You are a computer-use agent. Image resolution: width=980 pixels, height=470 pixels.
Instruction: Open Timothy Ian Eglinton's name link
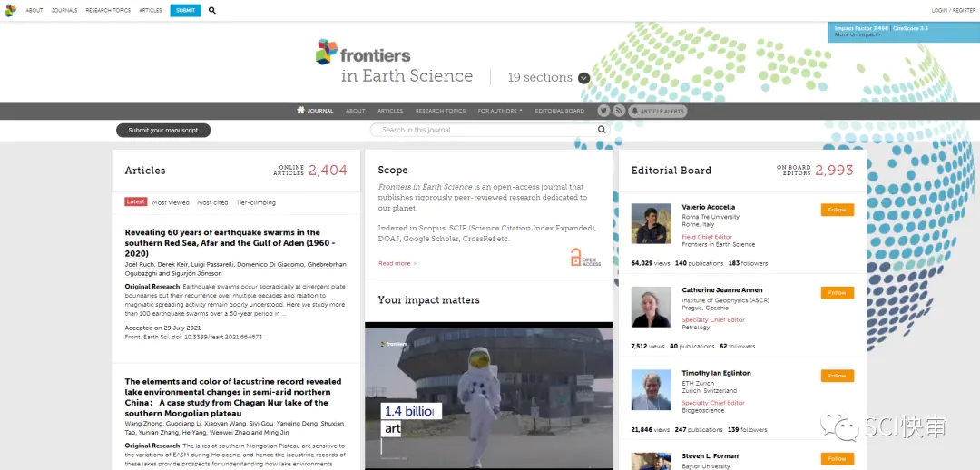click(716, 373)
